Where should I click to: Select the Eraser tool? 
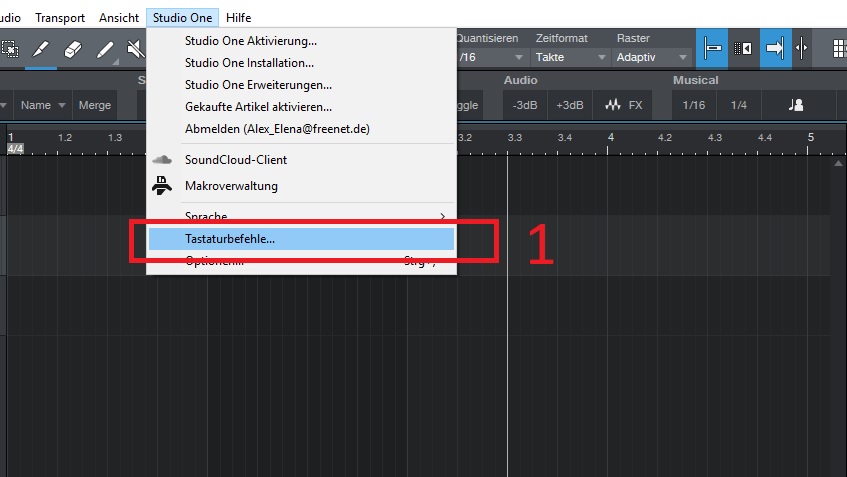pos(72,48)
